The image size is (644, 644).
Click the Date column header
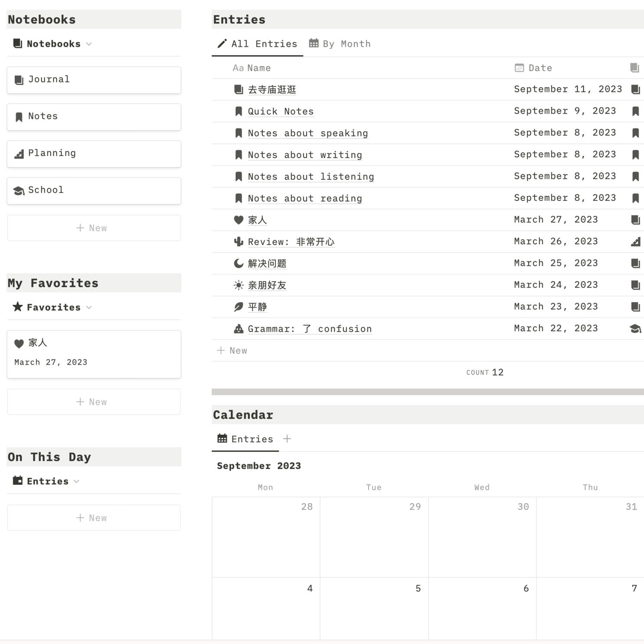click(540, 68)
